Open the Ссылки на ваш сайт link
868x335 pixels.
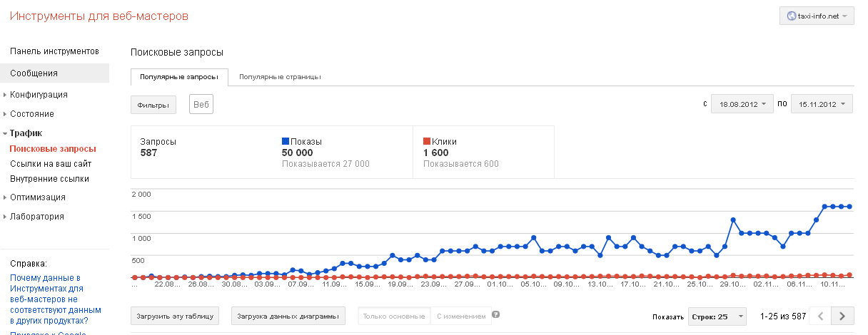point(49,164)
